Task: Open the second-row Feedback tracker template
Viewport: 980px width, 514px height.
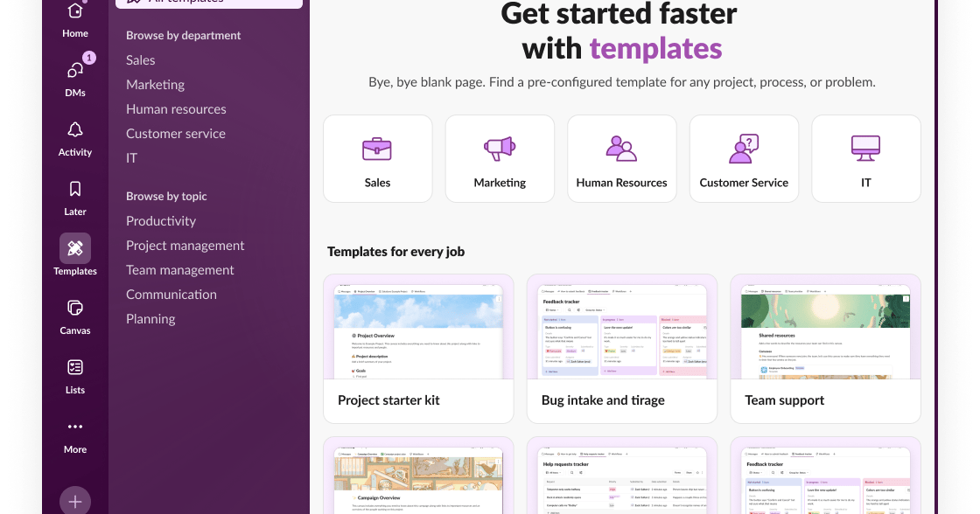Action: (826, 476)
